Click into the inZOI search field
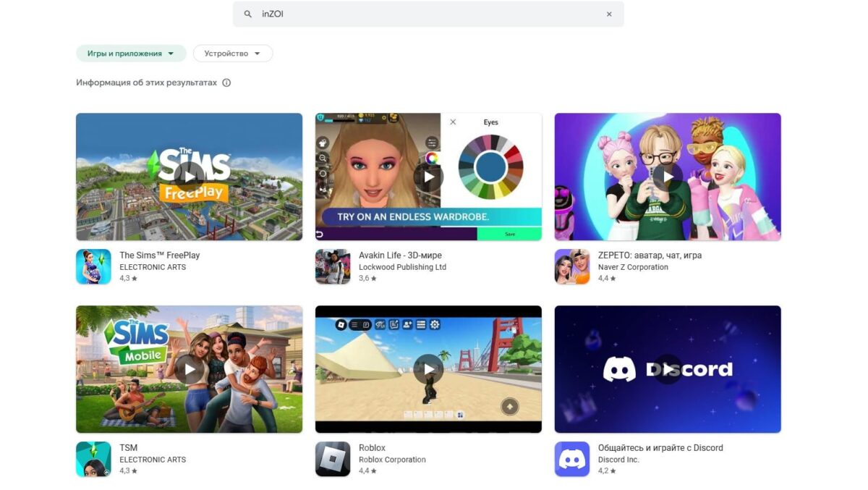 (x=428, y=14)
